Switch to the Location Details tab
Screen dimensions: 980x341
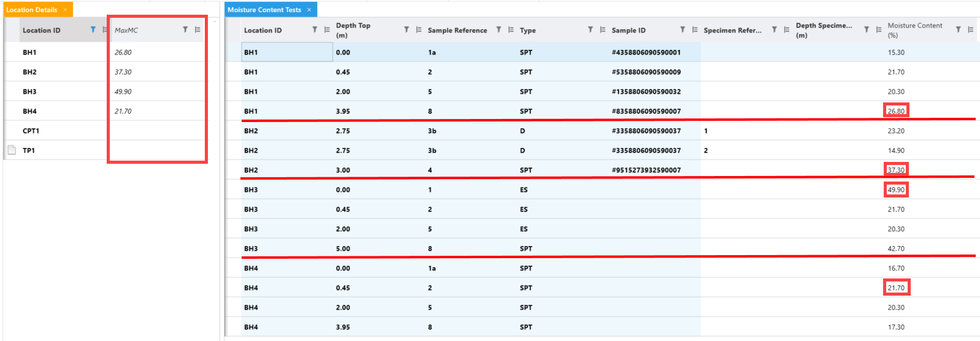[31, 10]
